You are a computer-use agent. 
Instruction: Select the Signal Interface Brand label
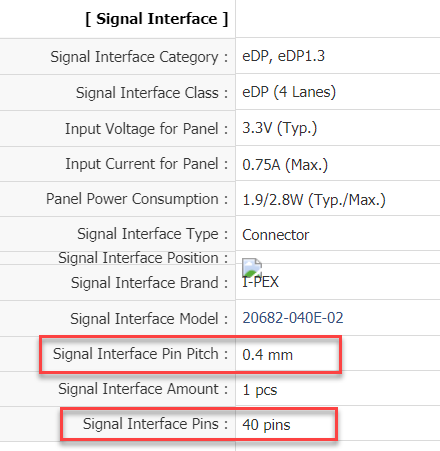point(149,283)
